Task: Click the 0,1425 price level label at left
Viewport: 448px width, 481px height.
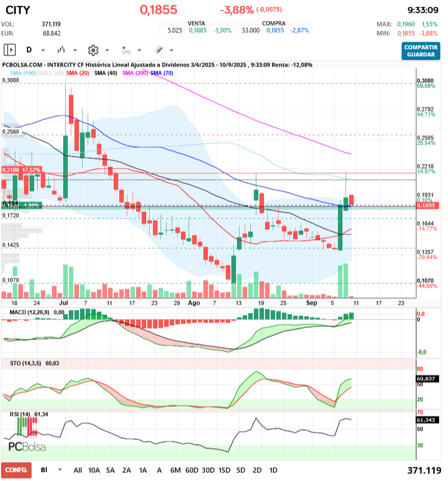Action: [11, 245]
